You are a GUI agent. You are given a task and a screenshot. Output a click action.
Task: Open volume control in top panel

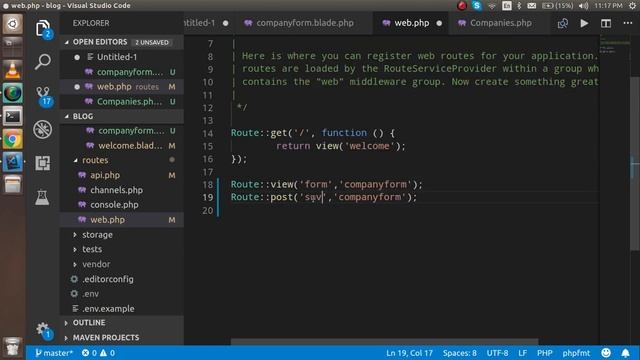click(584, 6)
